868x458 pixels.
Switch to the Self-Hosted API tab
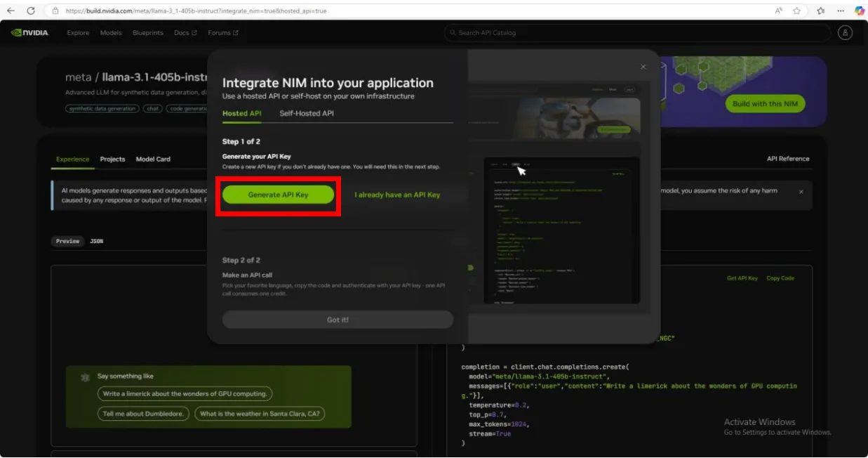click(307, 113)
